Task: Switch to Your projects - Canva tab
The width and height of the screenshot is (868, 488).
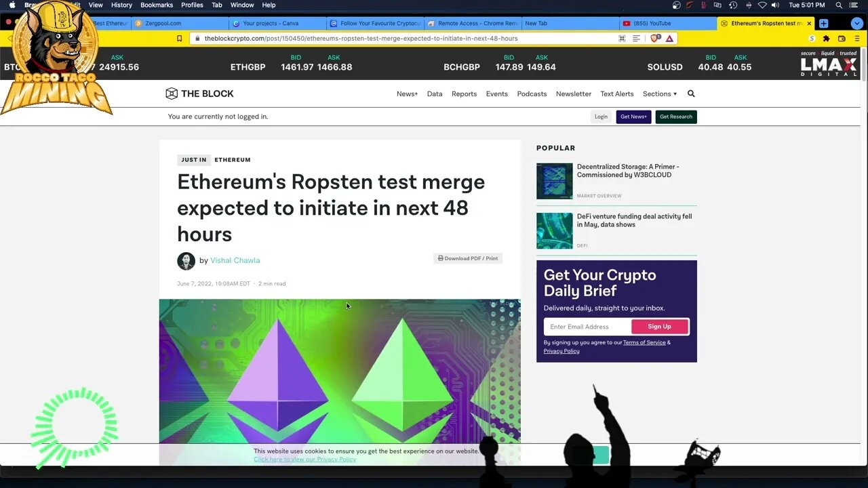Action: click(276, 23)
